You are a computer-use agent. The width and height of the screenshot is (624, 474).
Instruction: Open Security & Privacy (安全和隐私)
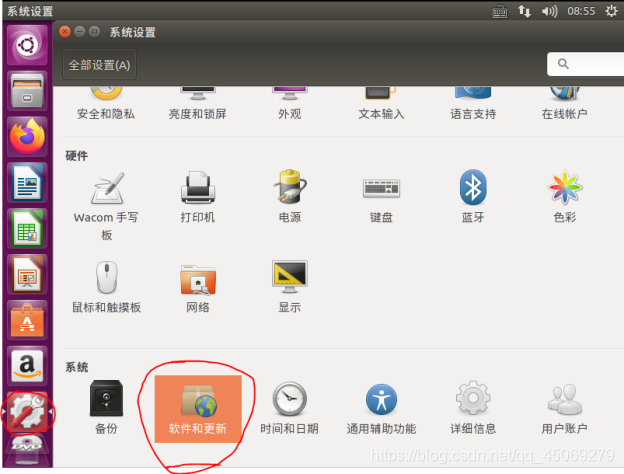[x=106, y=104]
